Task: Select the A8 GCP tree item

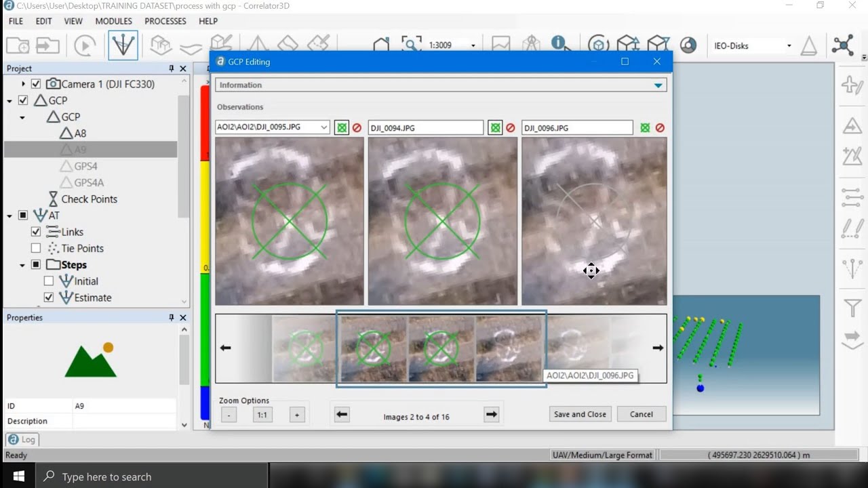Action: tap(80, 134)
